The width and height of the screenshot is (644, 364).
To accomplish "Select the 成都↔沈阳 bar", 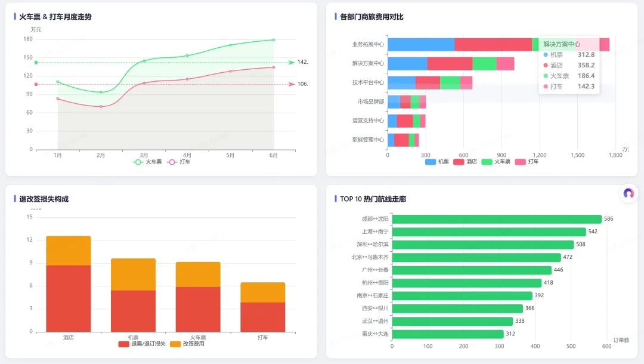I will click(497, 219).
